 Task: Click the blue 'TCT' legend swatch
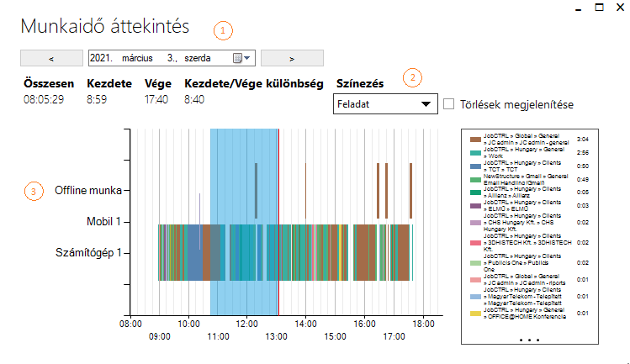(475, 166)
